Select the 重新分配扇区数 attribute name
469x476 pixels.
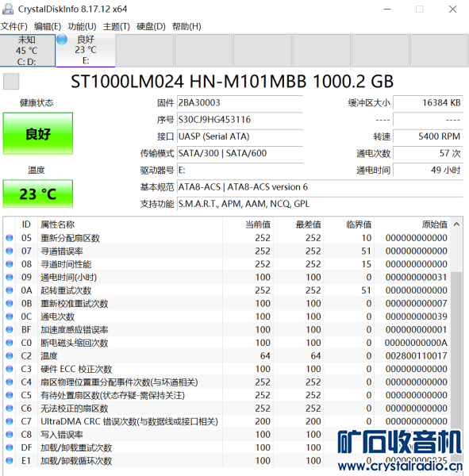coord(70,238)
